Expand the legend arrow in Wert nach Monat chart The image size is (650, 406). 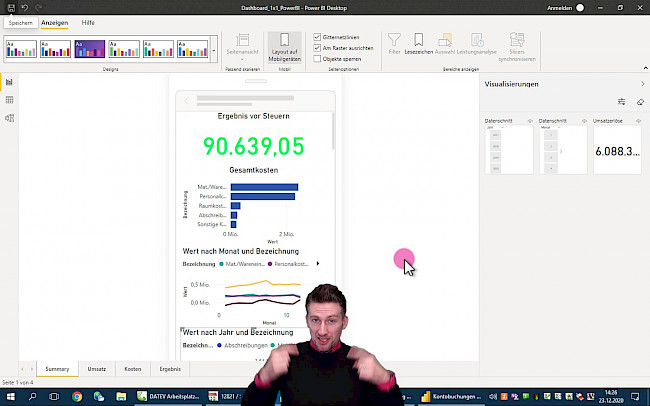[x=318, y=263]
